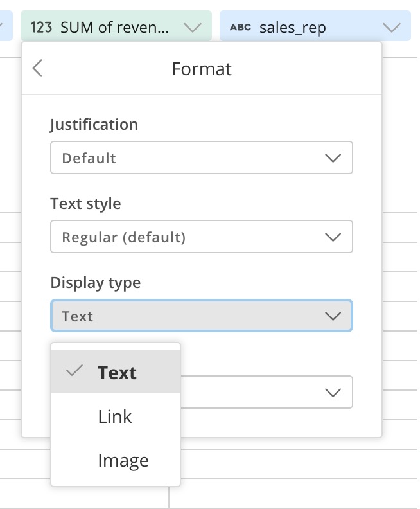Click the chevron arrow in Text style box
The width and height of the screenshot is (420, 509).
333,237
